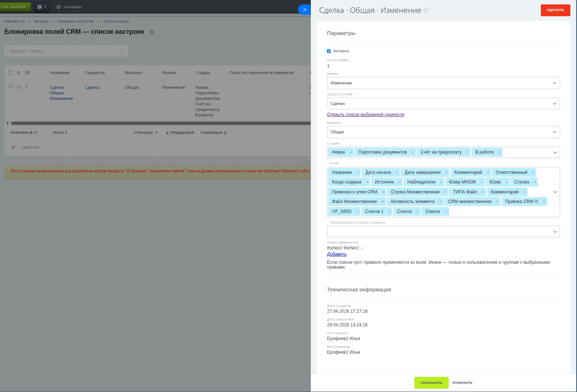The height and width of the screenshot is (392, 577).
Task: Remove the 'Ответственный' field tag
Action: 533,172
